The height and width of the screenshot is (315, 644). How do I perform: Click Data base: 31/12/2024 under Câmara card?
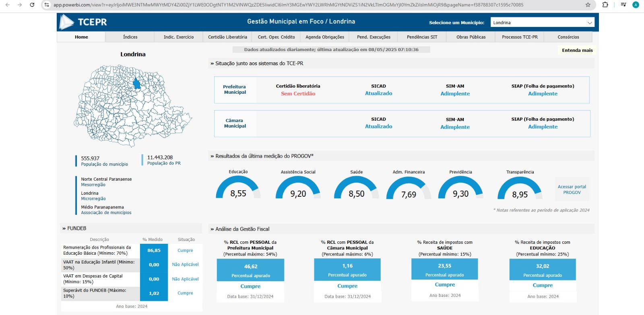click(347, 296)
